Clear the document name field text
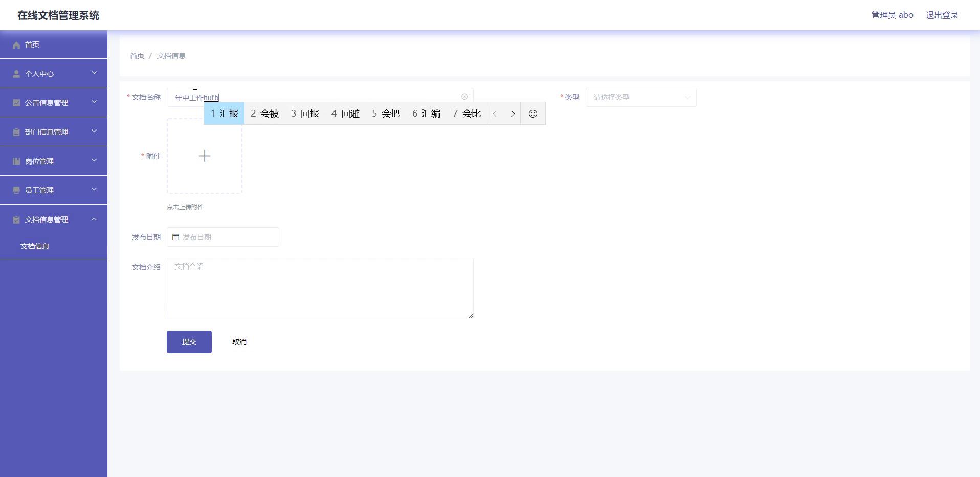The width and height of the screenshot is (980, 477). click(x=464, y=97)
